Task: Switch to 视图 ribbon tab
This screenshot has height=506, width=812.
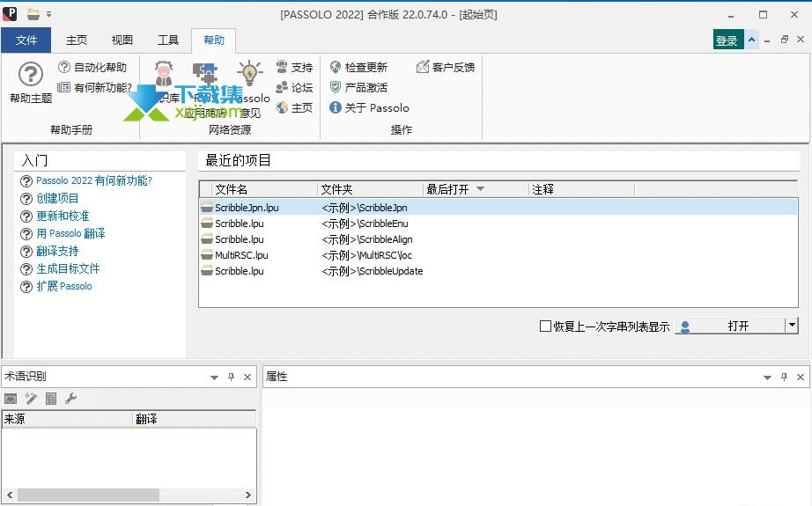Action: 122,40
